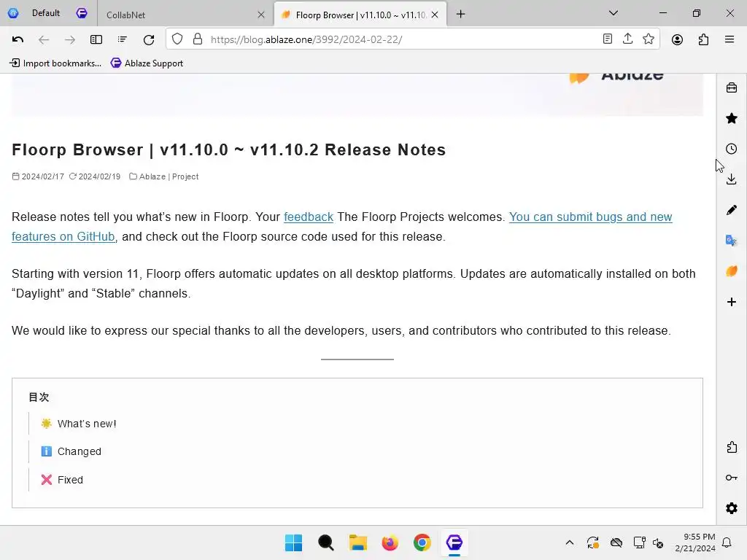This screenshot has width=747, height=560.
Task: Open extensions puzzle icon in toolbar
Action: [x=703, y=39]
